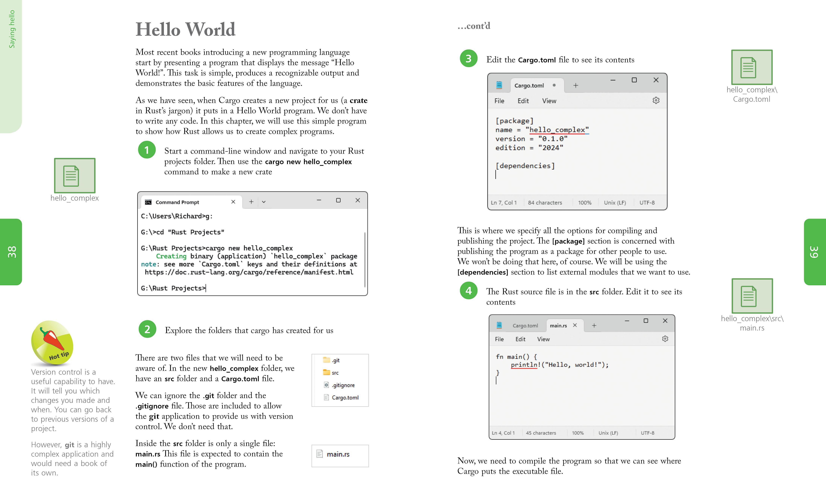Select the Command Prompt tab title
Viewport: 826px width, 504px height.
(177, 202)
